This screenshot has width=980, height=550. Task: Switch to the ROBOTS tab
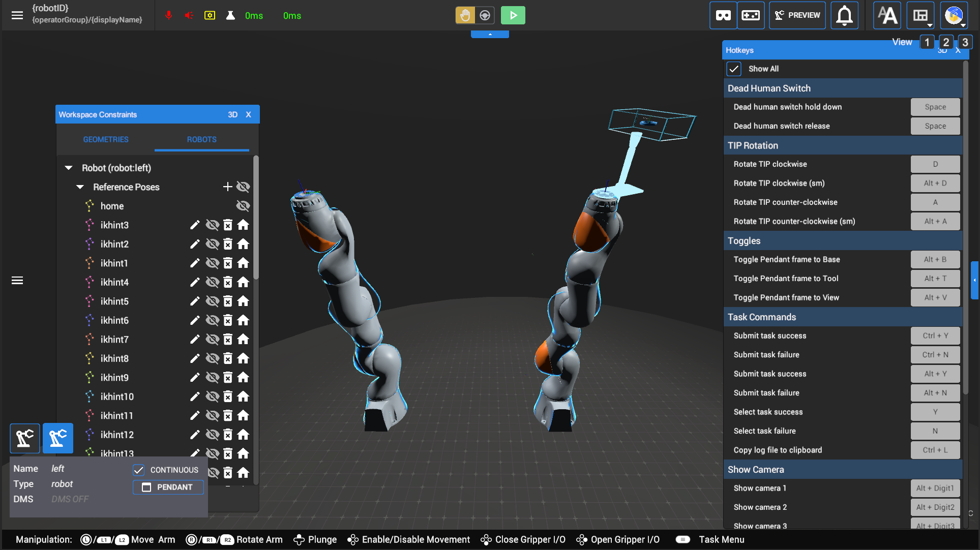click(x=202, y=139)
